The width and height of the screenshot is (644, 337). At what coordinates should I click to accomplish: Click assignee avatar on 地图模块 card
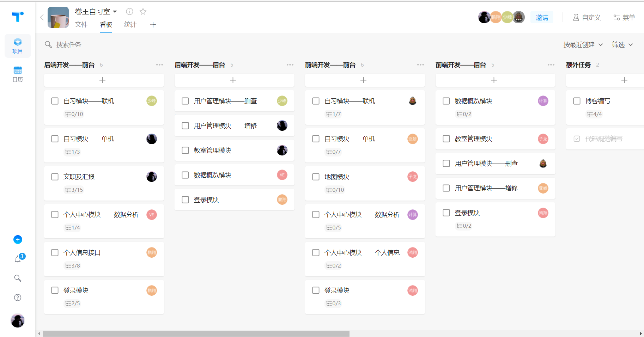413,177
